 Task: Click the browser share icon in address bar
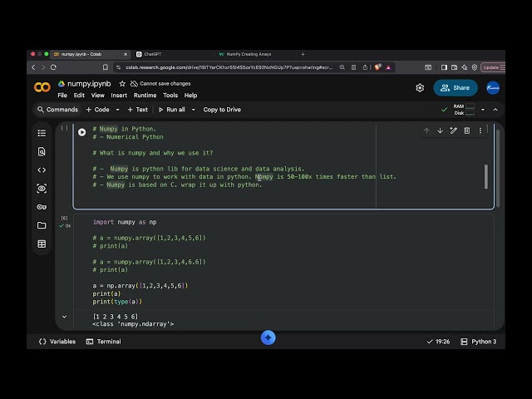(365, 67)
